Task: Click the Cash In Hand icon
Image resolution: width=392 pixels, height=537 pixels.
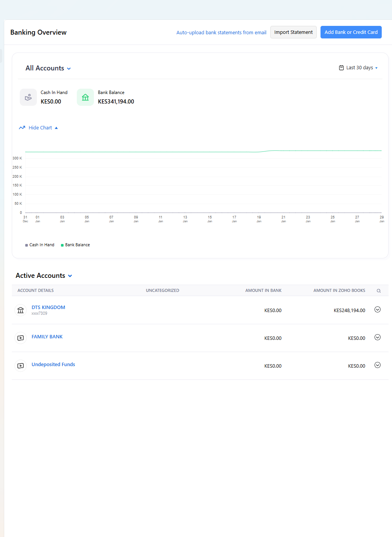Action: pos(28,97)
